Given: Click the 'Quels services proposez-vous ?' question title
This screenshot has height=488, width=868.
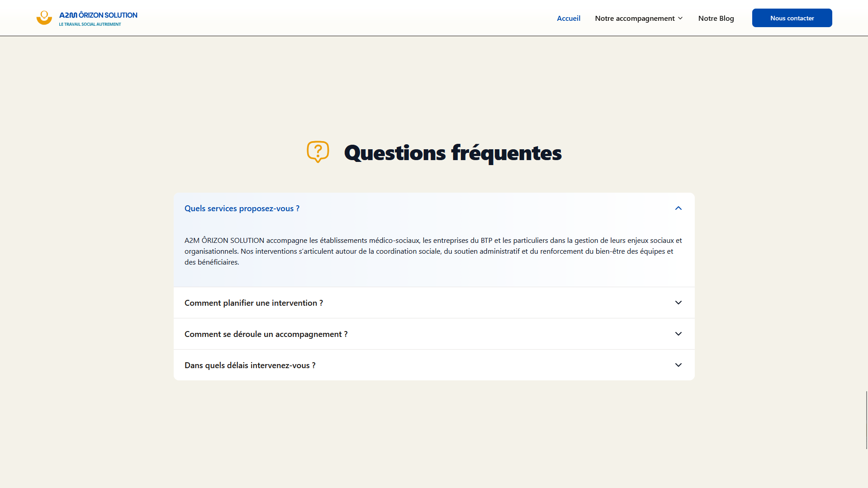Looking at the screenshot, I should click(242, 208).
